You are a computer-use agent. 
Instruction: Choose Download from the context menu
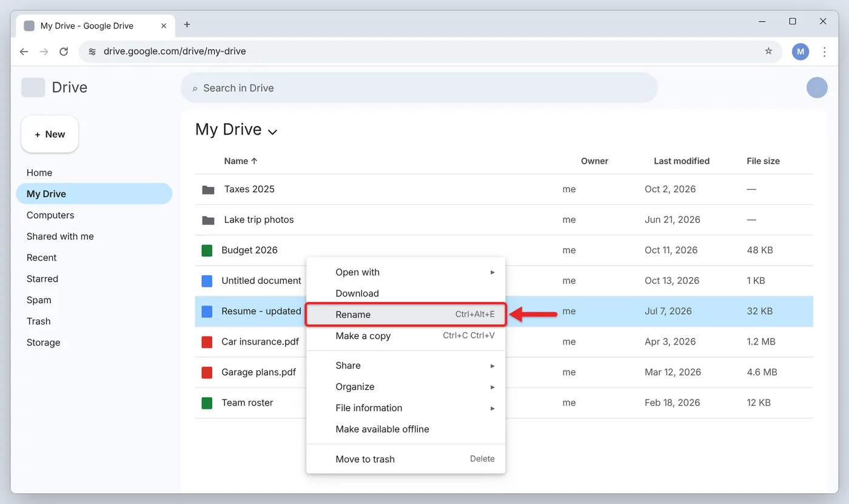click(406, 294)
